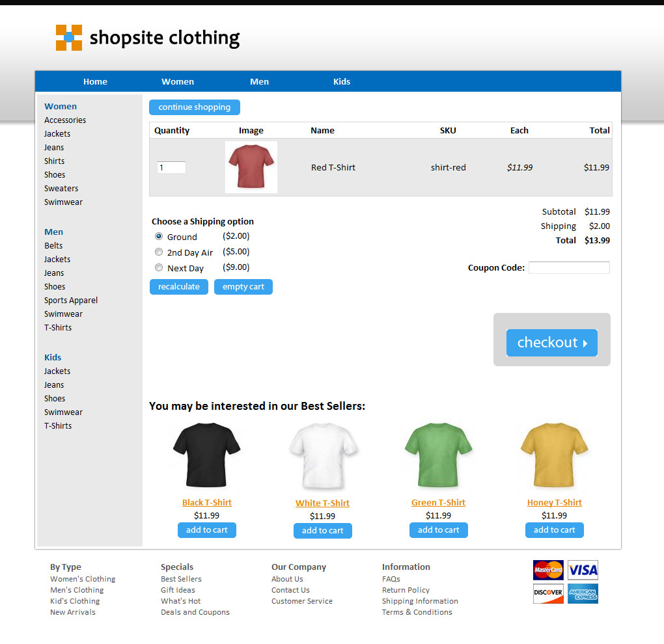Click the Honey T-Shirt image
Screen dimensions: 664x644
tap(554, 456)
